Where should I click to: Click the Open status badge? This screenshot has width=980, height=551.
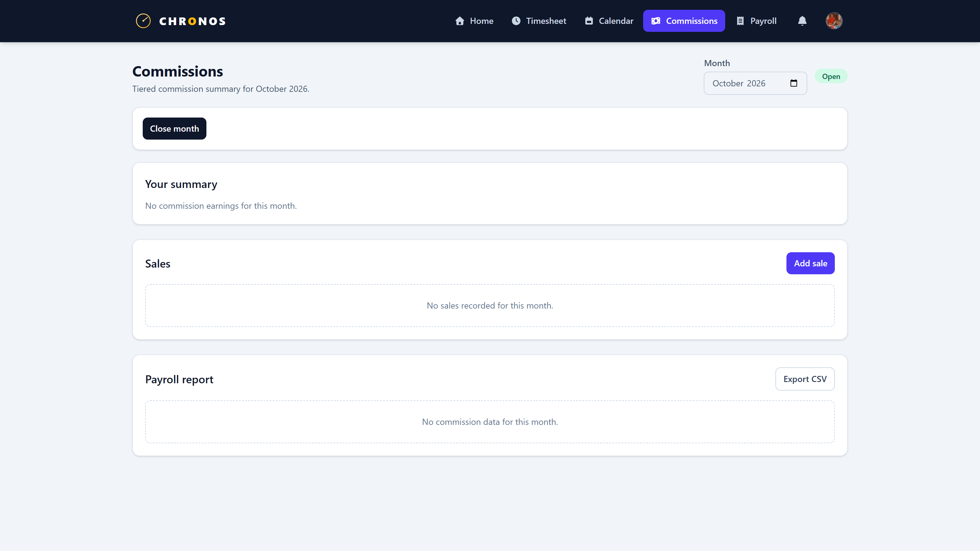click(x=831, y=77)
